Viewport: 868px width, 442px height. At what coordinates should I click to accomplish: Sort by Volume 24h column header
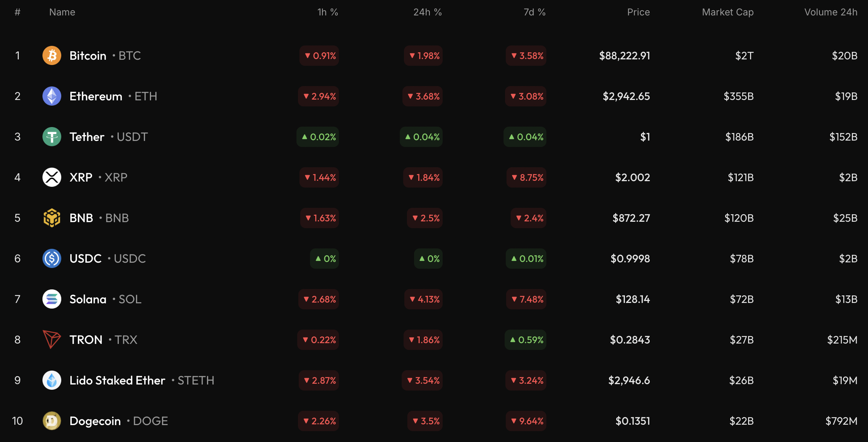point(830,12)
